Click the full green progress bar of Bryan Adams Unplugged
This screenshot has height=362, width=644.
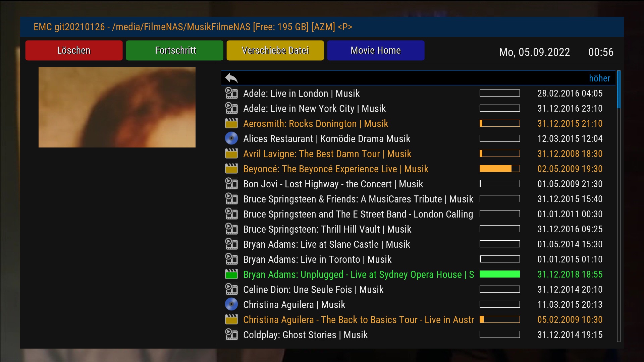(x=499, y=274)
